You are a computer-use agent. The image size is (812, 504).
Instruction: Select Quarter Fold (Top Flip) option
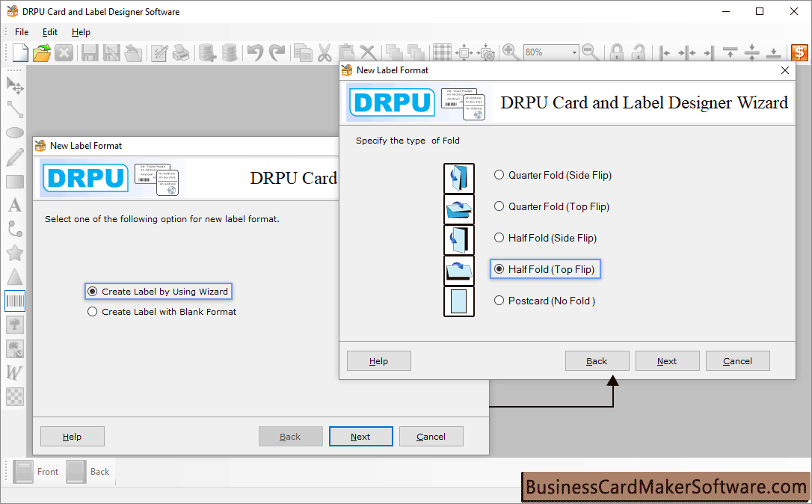coord(552,206)
